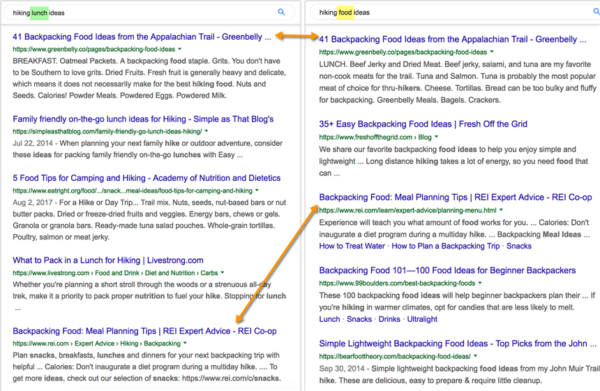The image size is (600, 391).
Task: Open REI Backpacking Food Meal Planning Tips in food results
Action: coord(455,197)
